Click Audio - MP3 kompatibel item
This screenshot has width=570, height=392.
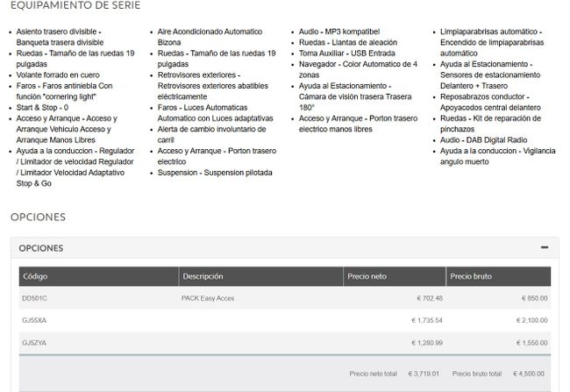tap(339, 32)
